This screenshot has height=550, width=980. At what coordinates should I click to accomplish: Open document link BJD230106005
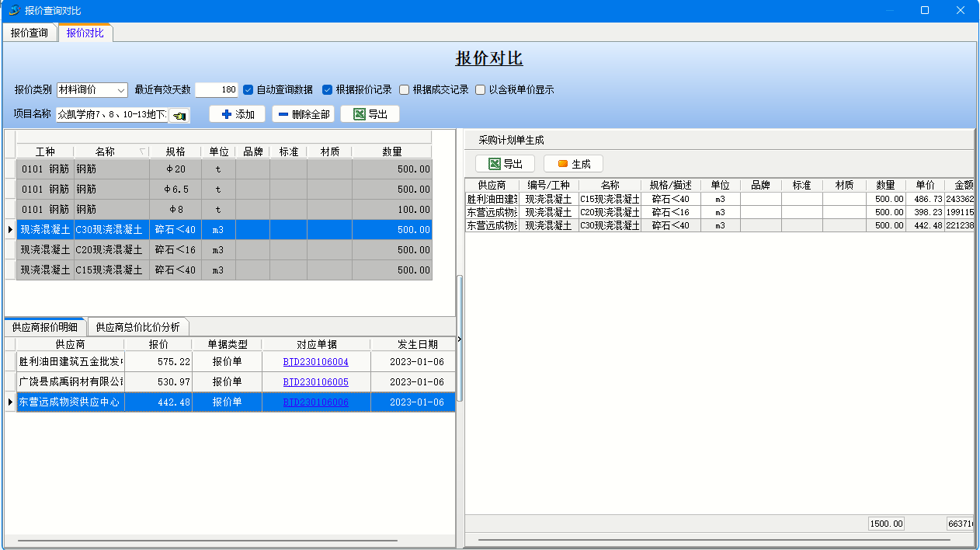click(x=315, y=382)
